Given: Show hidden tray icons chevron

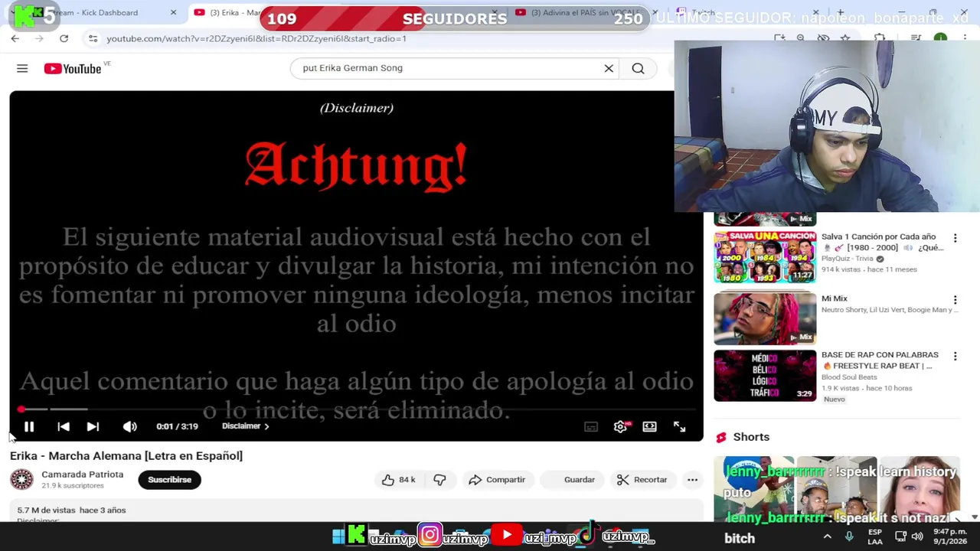Looking at the screenshot, I should (x=827, y=536).
